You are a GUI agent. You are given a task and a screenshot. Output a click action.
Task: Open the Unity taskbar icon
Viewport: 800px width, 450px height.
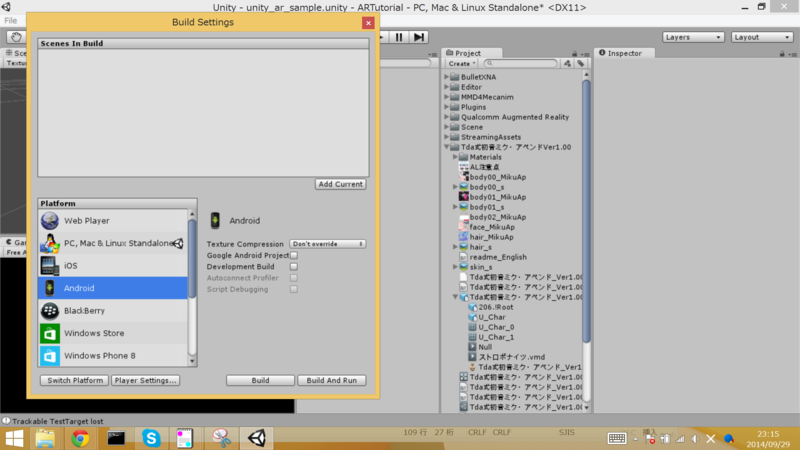(x=257, y=438)
